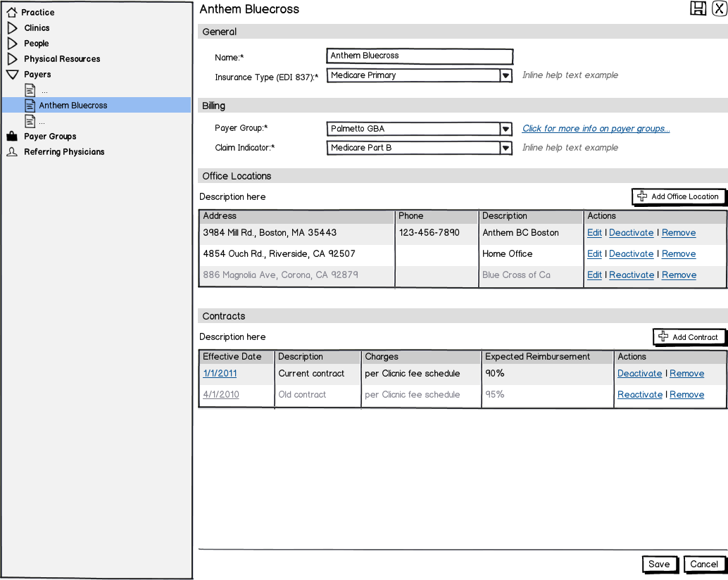Viewport: 728px width, 580px height.
Task: Select Practice in the navigation tree
Action: point(37,13)
